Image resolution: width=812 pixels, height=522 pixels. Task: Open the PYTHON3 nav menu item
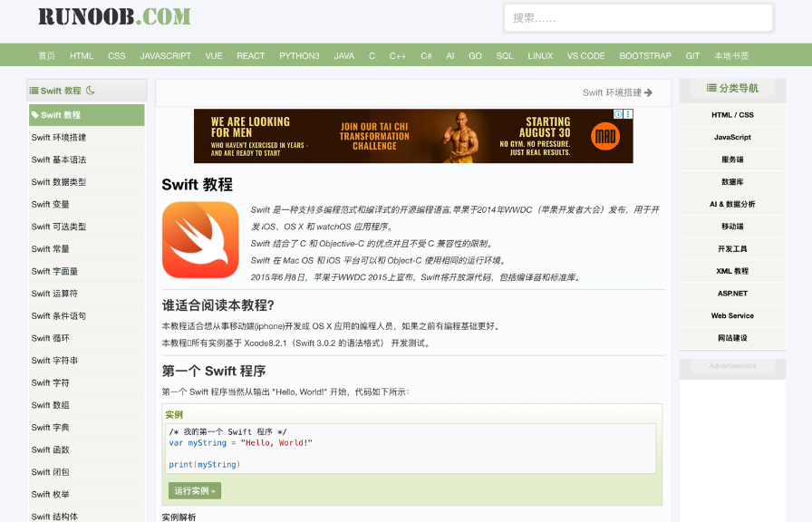[299, 56]
